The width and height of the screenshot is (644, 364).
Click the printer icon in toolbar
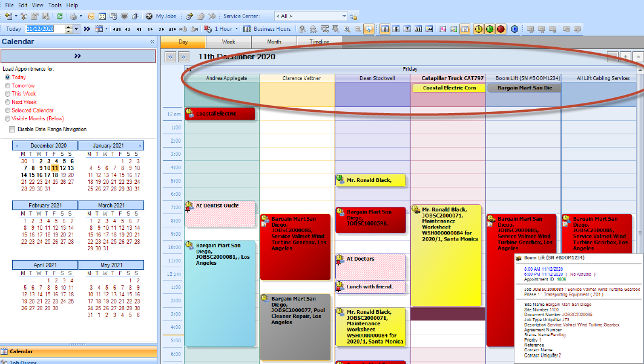pos(72,16)
